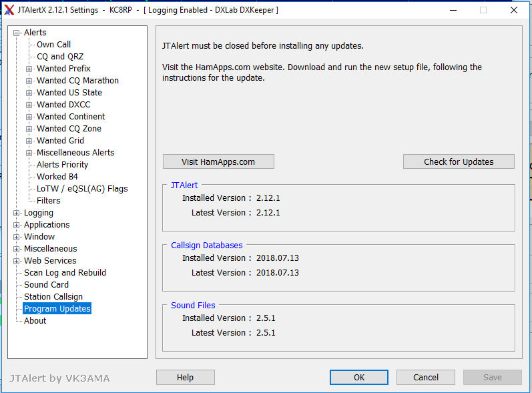Screen dimensions: 532x393
Task: Expand the Wanted Grid node
Action: (x=29, y=141)
